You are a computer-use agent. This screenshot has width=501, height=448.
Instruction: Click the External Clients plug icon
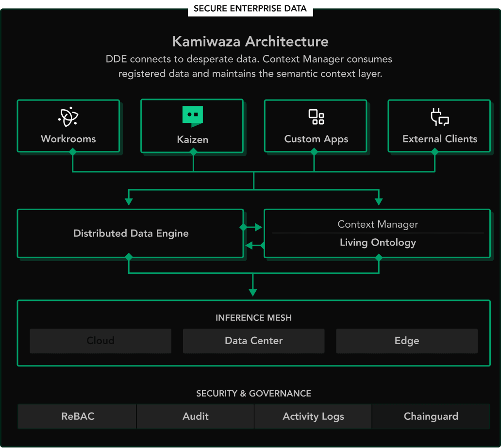coord(440,117)
